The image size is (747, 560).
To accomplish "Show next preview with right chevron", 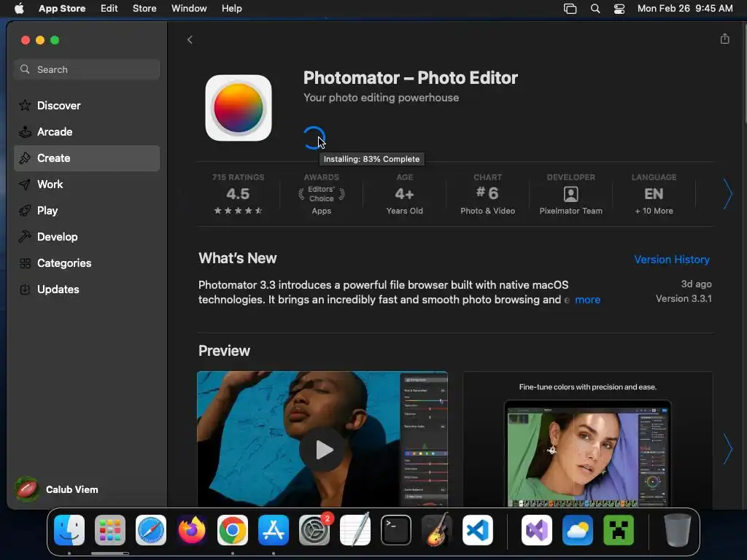I will pyautogui.click(x=727, y=449).
